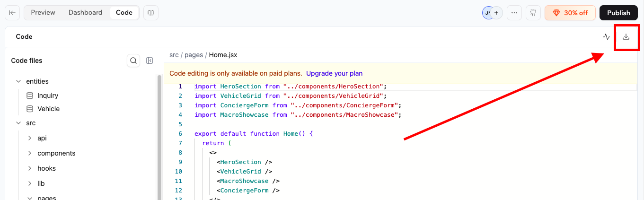Image resolution: width=644 pixels, height=200 pixels.
Task: Open the user avatar in the header
Action: point(487,13)
